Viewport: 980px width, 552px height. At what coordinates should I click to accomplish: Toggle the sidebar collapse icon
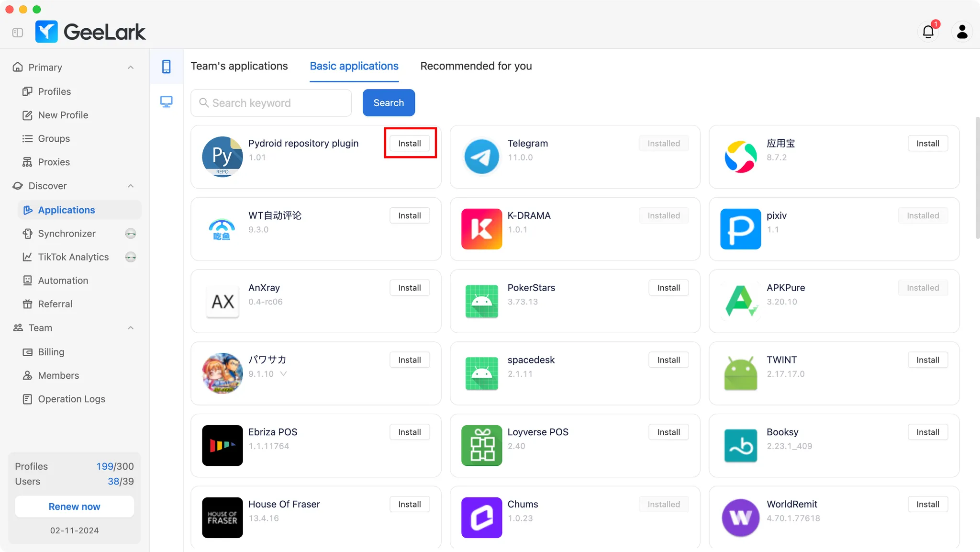(x=18, y=33)
